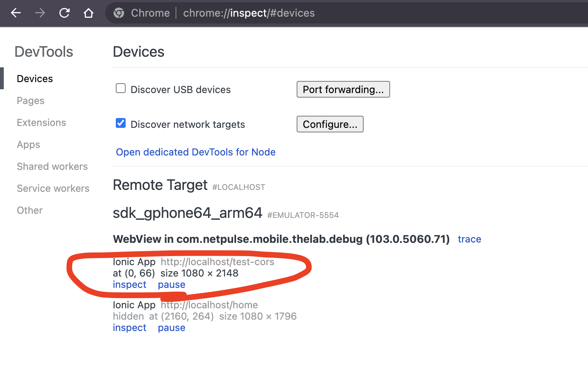Image resolution: width=588 pixels, height=376 pixels.
Task: Select Pages in the DevTools sidebar
Action: (30, 101)
